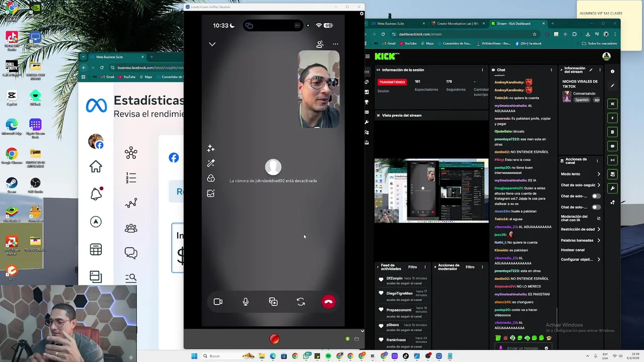The image size is (644, 362).
Task: Click the chat message input field
Action: tap(522, 348)
